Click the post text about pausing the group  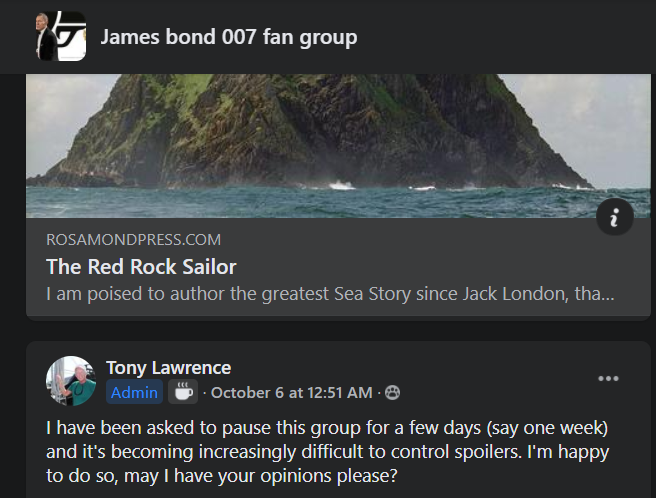327,454
